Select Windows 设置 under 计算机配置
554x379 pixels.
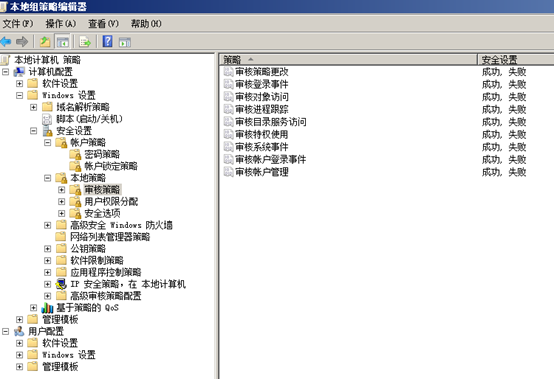click(x=69, y=95)
